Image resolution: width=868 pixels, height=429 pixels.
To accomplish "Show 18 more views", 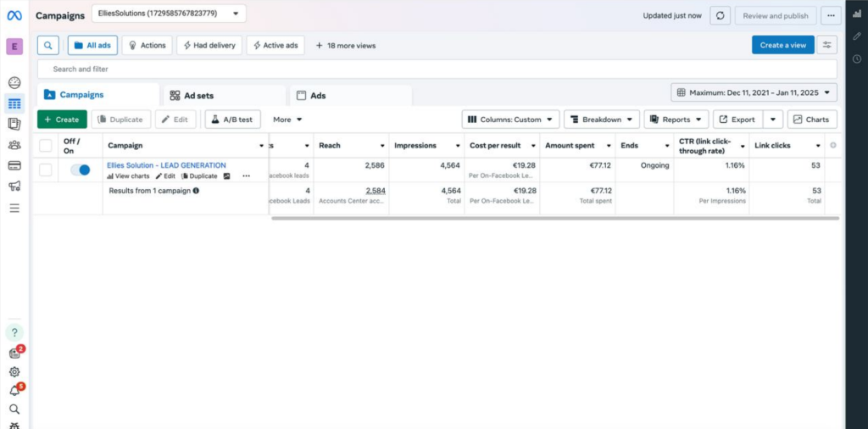I will pyautogui.click(x=346, y=46).
